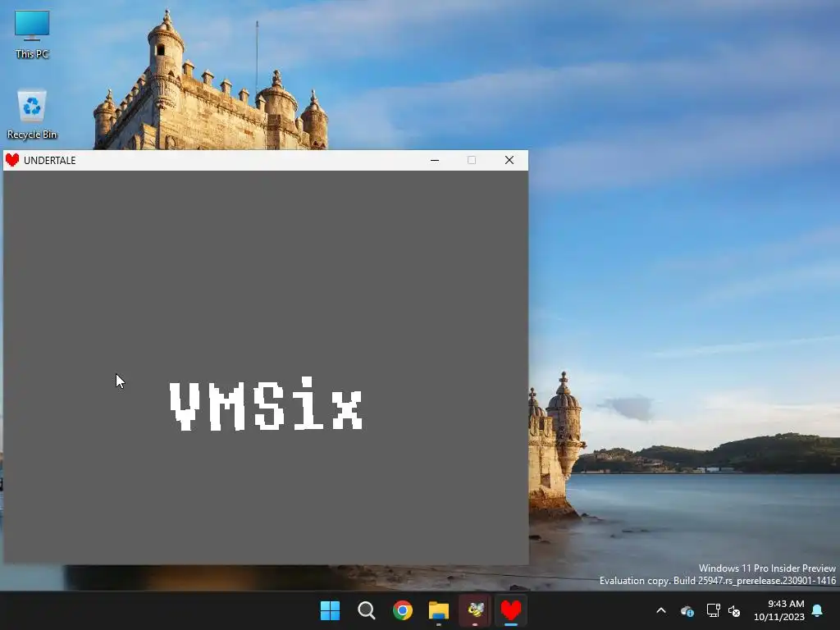Viewport: 840px width, 630px height.
Task: Click the VMSix text in the game
Action: pyautogui.click(x=267, y=404)
